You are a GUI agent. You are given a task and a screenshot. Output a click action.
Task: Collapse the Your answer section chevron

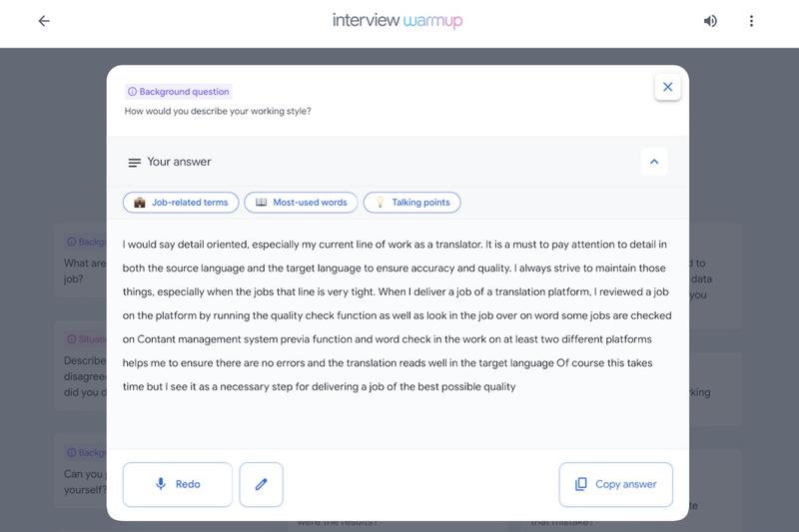[x=654, y=162]
